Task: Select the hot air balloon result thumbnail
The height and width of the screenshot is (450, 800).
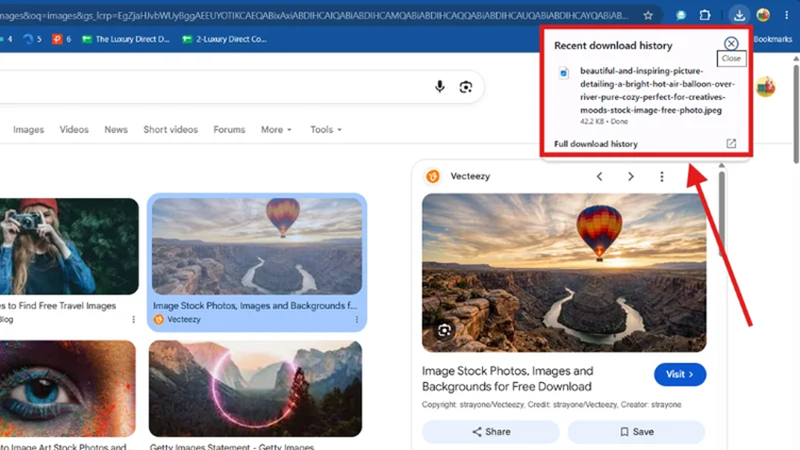Action: (x=257, y=246)
